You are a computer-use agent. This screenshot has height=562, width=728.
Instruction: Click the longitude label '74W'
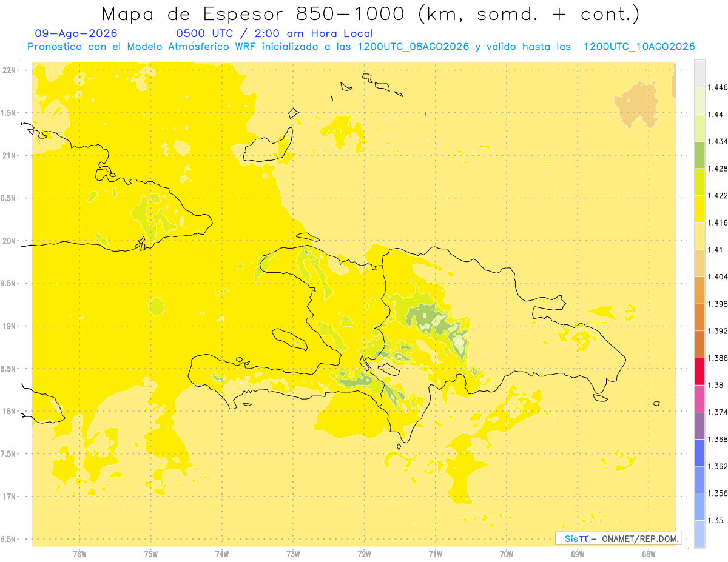click(222, 554)
